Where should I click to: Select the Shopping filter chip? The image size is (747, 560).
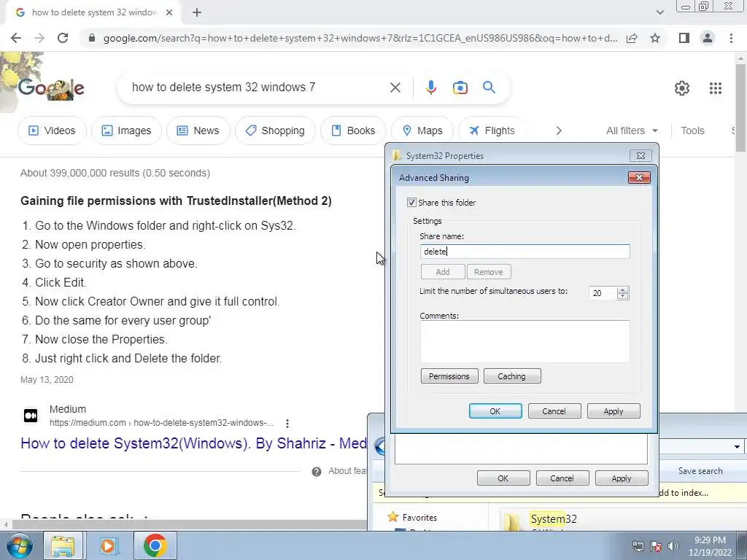click(x=275, y=131)
